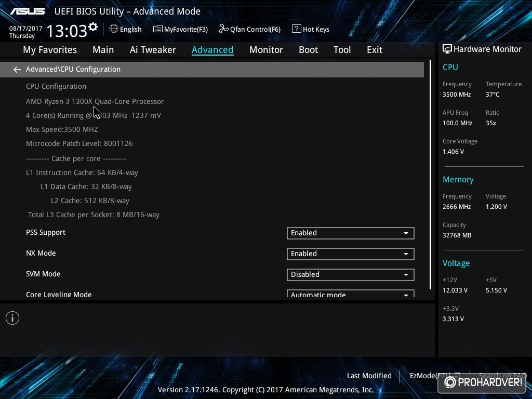Click Microcode Patch Level: 8001126 text
Viewport: 532px width, 399px height.
[x=79, y=143]
